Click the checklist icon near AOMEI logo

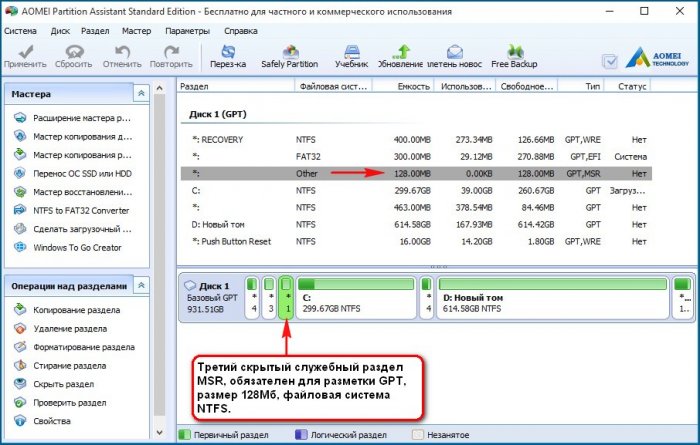609,62
